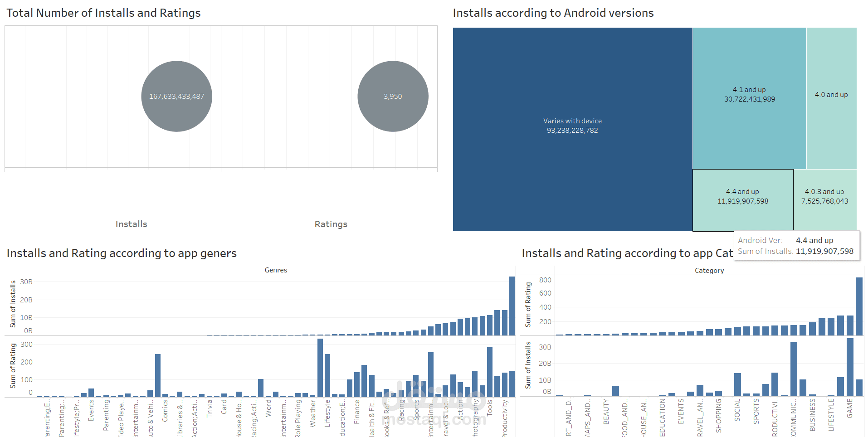Screen dimensions: 868x437
Task: Click the 'Productivity' genre axis label
Action: pyautogui.click(x=505, y=418)
